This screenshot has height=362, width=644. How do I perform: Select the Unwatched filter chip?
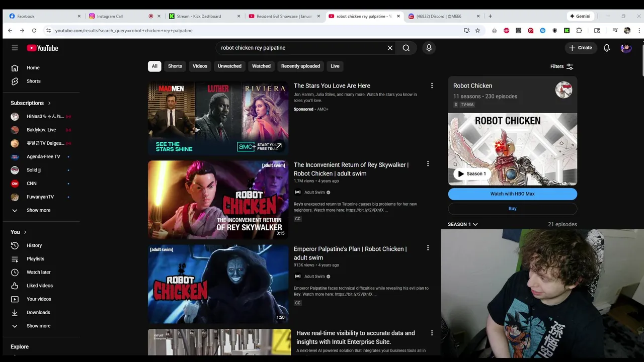tap(229, 66)
